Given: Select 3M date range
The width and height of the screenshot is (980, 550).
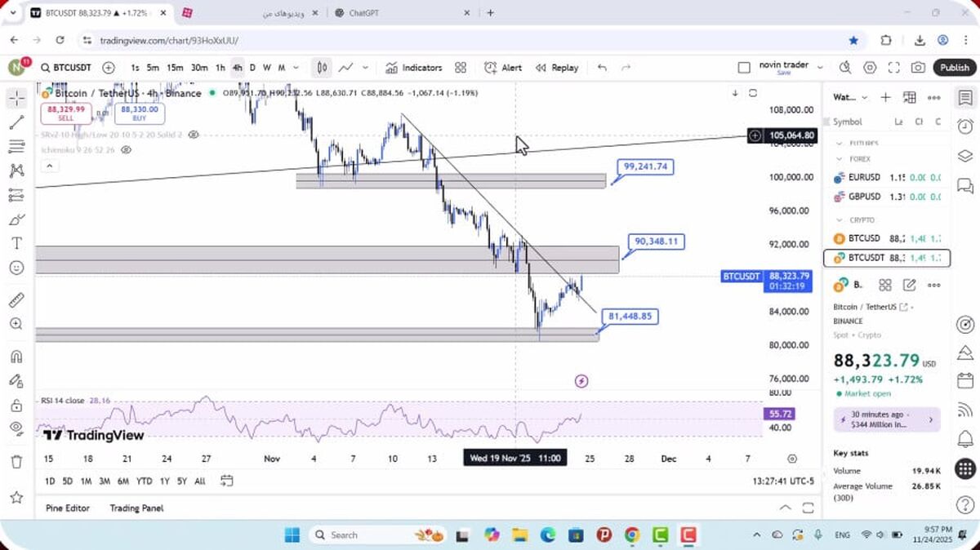Looking at the screenshot, I should click(x=105, y=481).
